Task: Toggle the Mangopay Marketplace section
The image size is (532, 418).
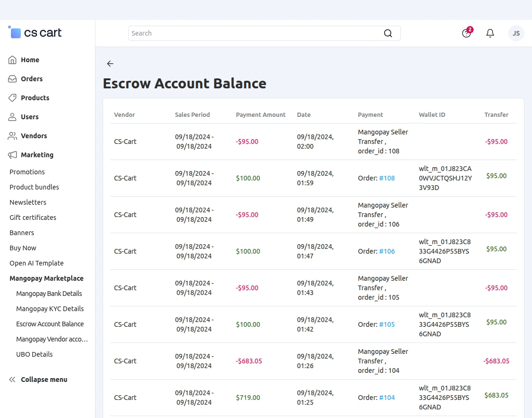Action: [47, 278]
